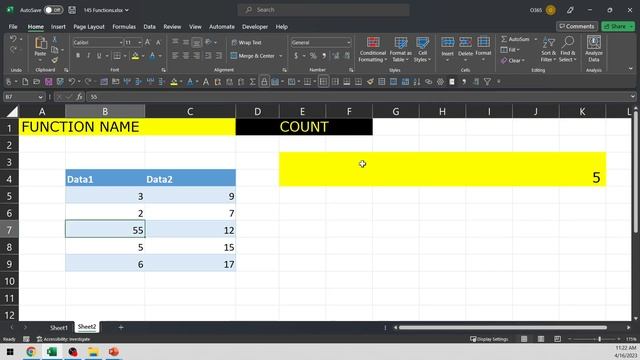Click the Windows Start button
The height and width of the screenshot is (360, 640).
10,351
